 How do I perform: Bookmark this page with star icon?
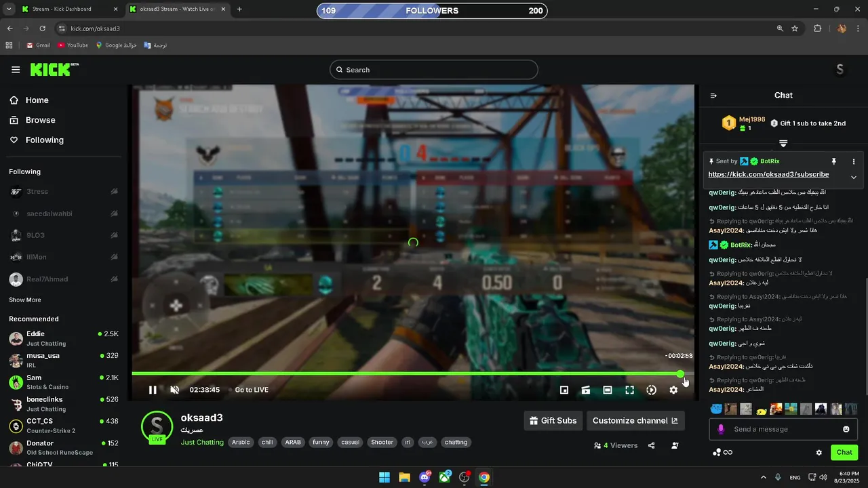pos(795,28)
